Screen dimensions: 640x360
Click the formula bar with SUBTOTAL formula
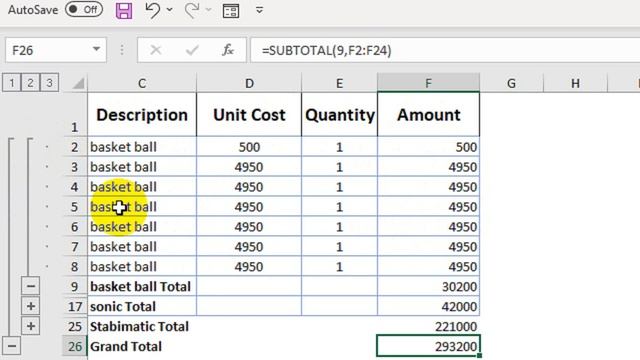click(x=445, y=50)
